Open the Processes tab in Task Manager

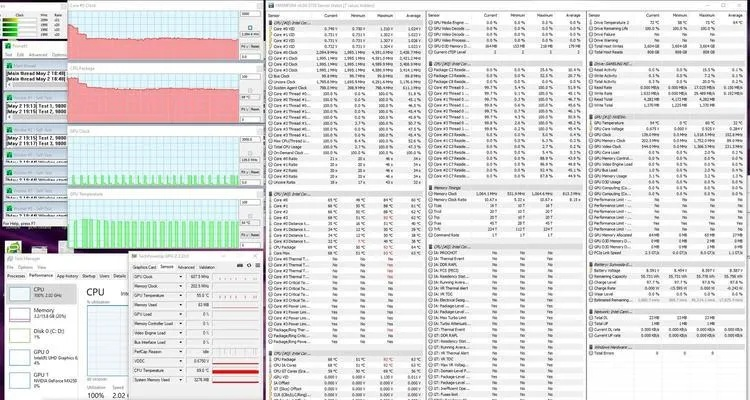(x=17, y=275)
